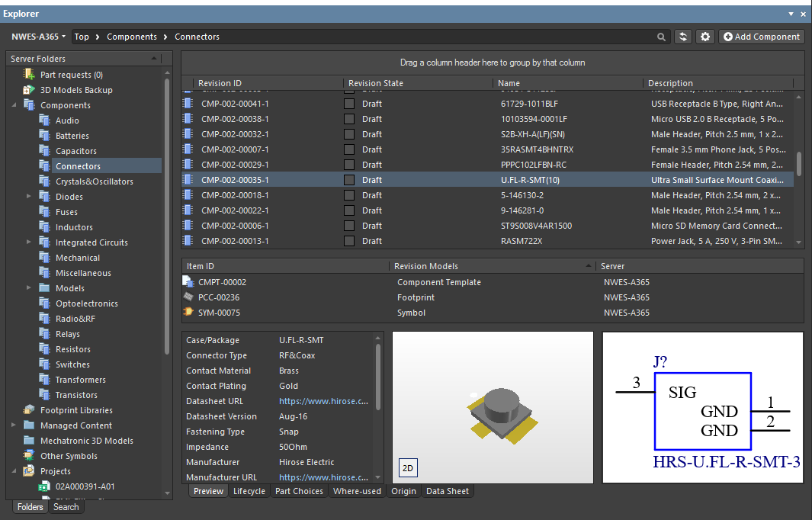The image size is (812, 520).
Task: Click the Crystals&Oscillators folder icon
Action: [x=44, y=181]
